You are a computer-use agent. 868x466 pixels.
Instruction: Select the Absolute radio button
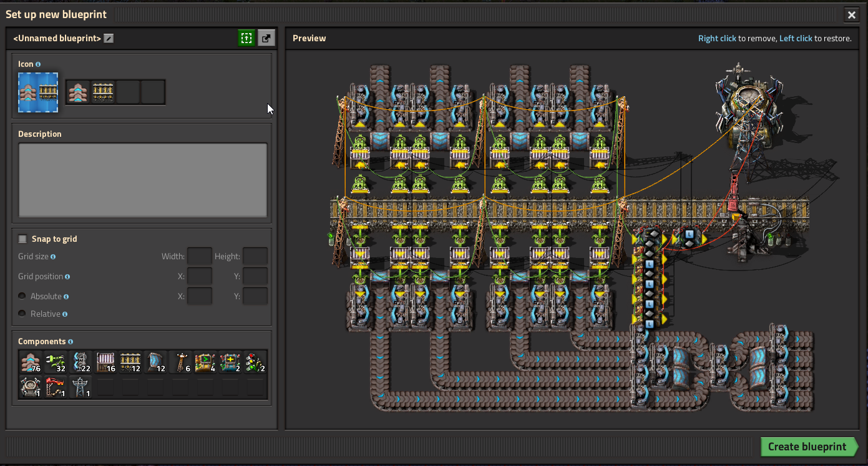[x=22, y=296]
